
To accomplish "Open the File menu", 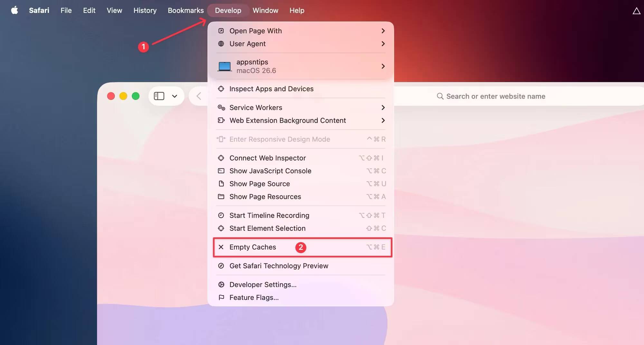I will click(x=66, y=10).
